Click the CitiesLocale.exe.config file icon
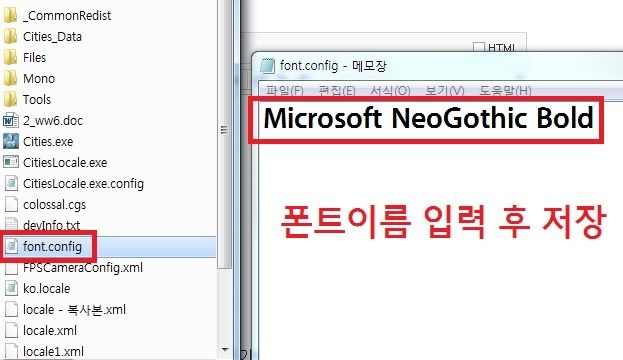This screenshot has width=623, height=360. 11,183
